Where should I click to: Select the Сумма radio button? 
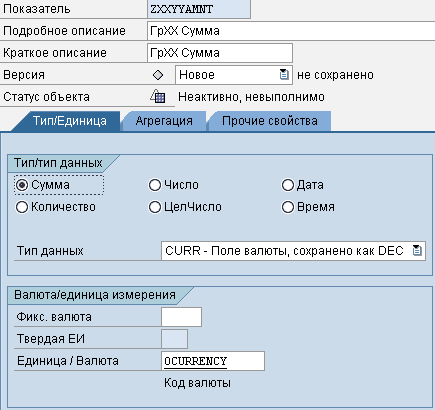tap(22, 185)
